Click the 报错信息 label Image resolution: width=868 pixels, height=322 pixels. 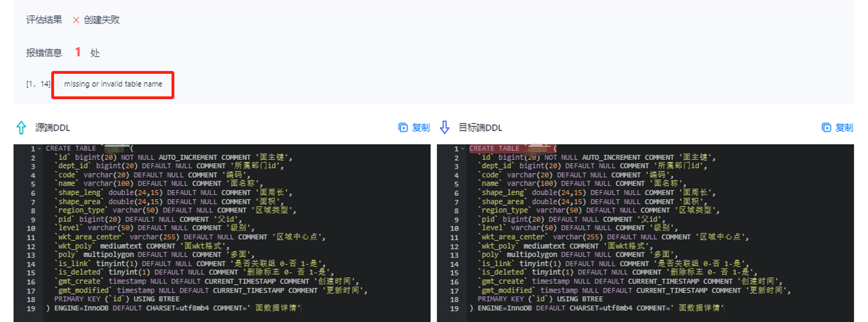[x=44, y=53]
